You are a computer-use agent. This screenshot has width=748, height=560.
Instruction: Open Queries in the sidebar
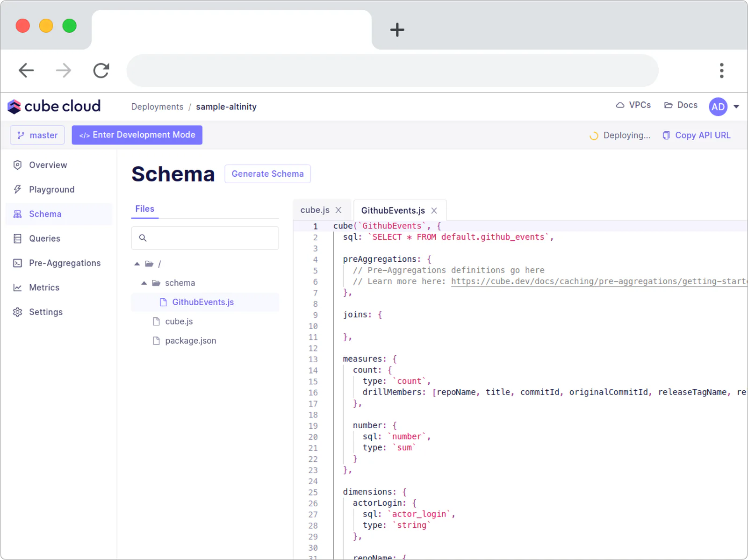coord(45,238)
